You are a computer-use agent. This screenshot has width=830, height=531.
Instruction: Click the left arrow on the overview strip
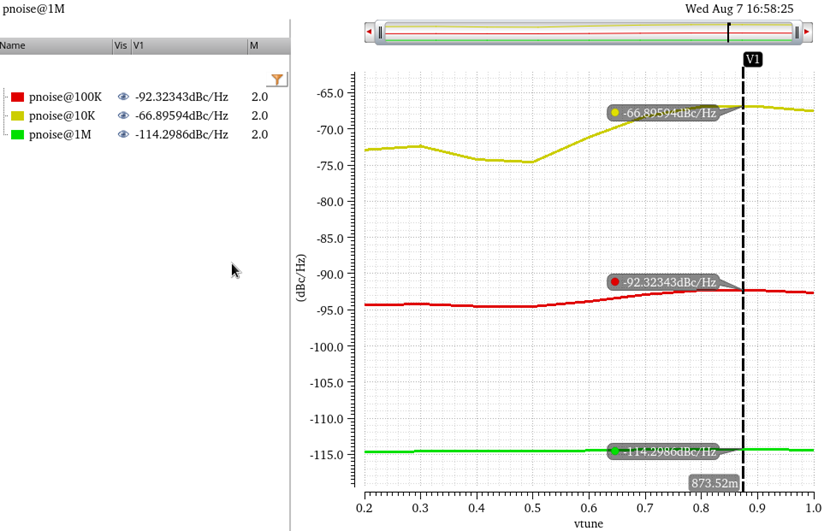click(370, 33)
